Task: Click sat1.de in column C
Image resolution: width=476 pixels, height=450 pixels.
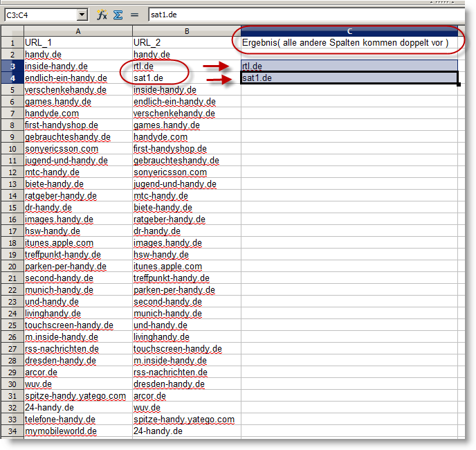Action: click(x=349, y=78)
